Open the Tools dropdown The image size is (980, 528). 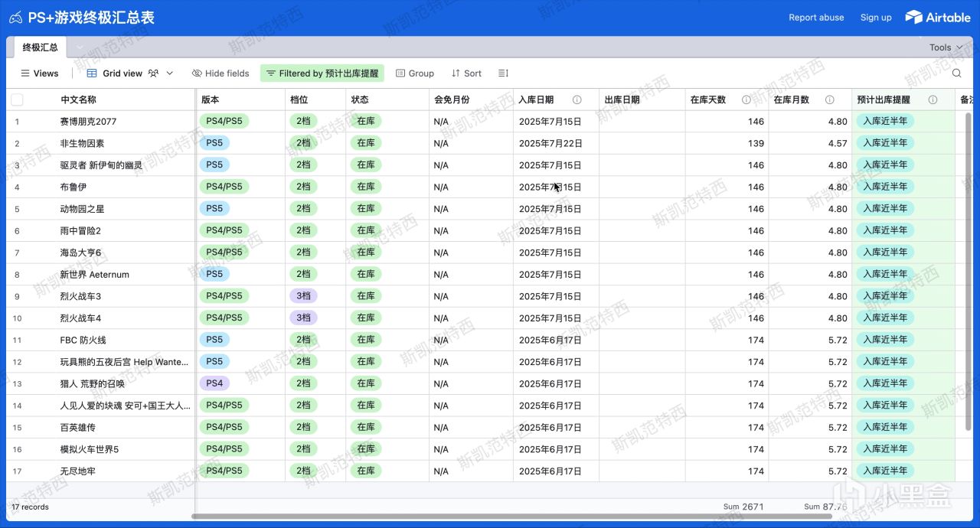(x=946, y=47)
